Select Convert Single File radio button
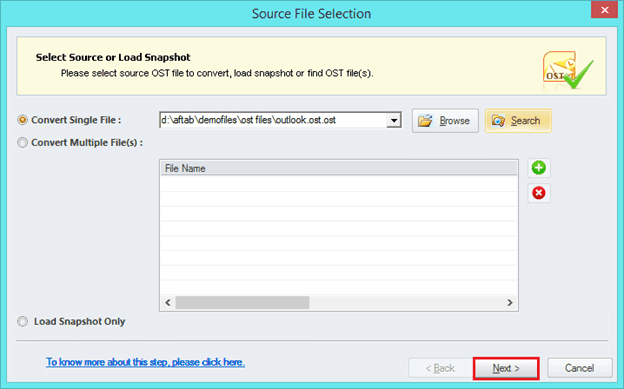Screen dimensions: 624x389 click(x=22, y=120)
